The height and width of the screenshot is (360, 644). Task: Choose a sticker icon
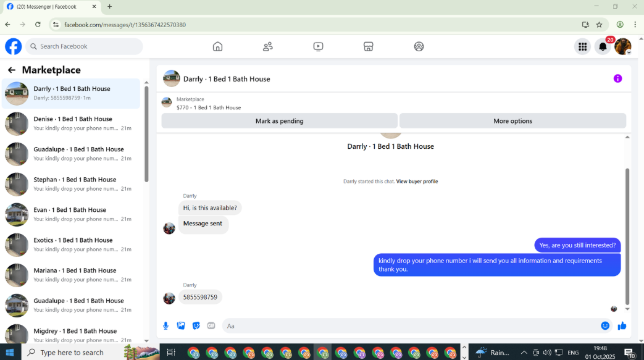point(196,326)
